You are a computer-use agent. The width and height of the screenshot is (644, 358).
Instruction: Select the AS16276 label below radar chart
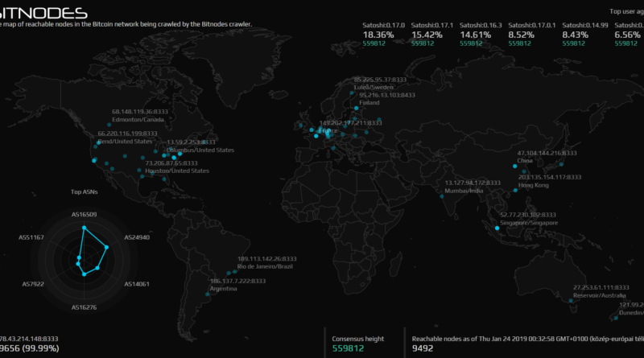pyautogui.click(x=84, y=307)
